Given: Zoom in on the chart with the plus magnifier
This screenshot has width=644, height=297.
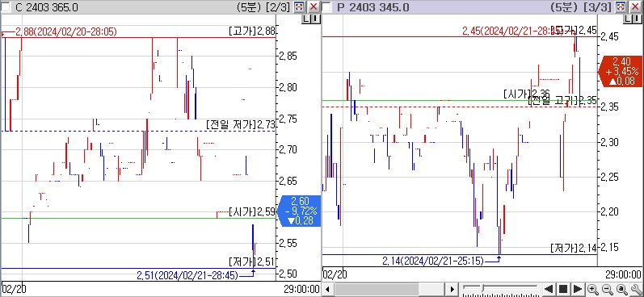Looking at the screenshot, I should (592, 289).
